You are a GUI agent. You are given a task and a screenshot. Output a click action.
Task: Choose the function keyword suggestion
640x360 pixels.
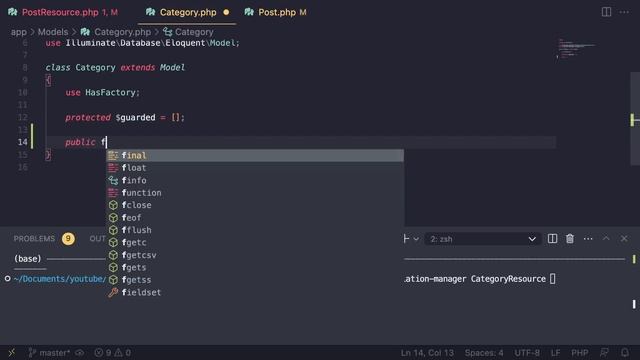click(x=255, y=193)
